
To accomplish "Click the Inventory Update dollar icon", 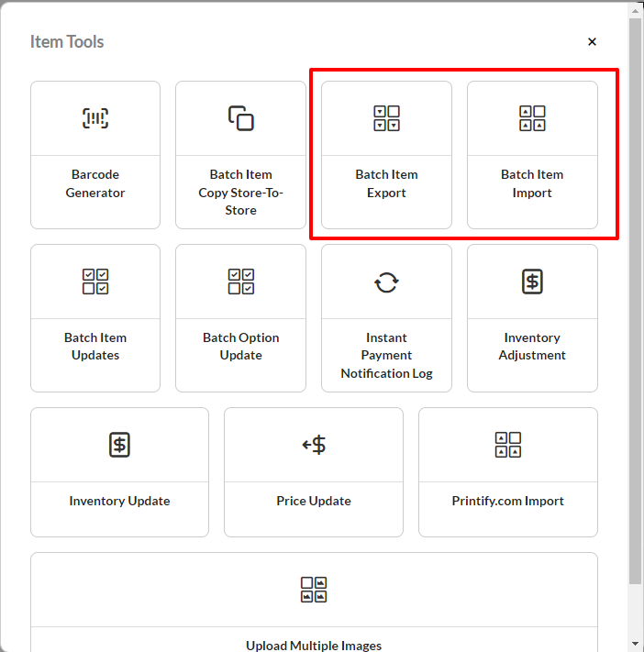I will [x=119, y=445].
